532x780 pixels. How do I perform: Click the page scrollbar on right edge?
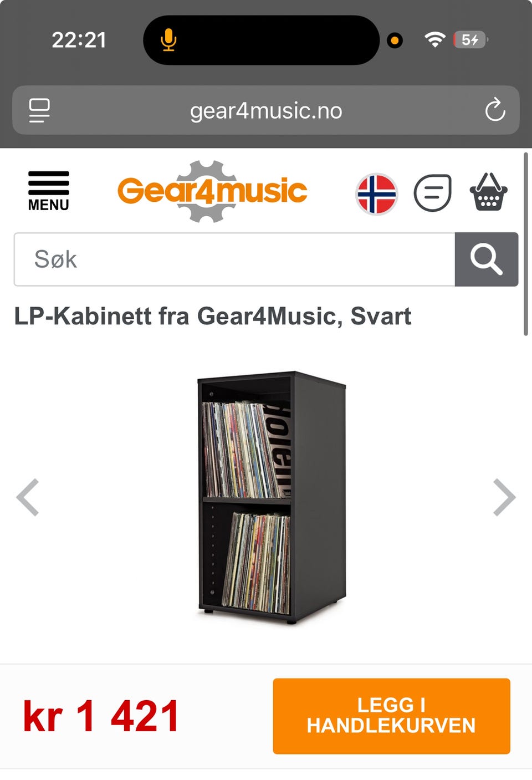point(526,244)
